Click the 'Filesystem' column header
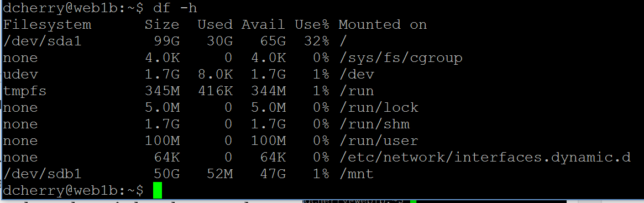Viewport: 644px width, 203px height. tap(47, 25)
